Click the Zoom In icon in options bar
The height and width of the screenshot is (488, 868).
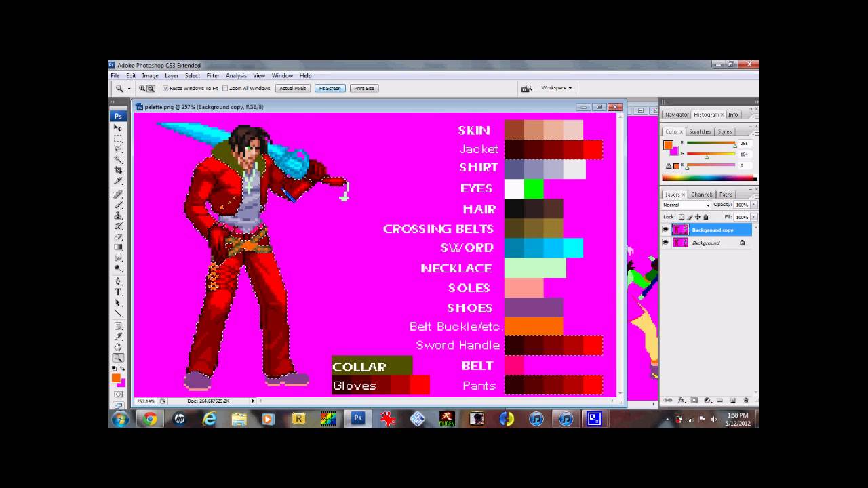pyautogui.click(x=142, y=88)
